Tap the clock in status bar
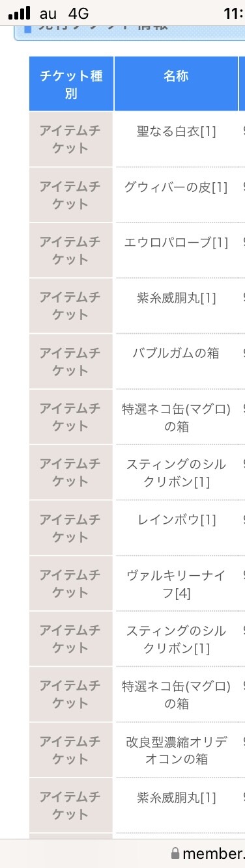 coord(234,13)
